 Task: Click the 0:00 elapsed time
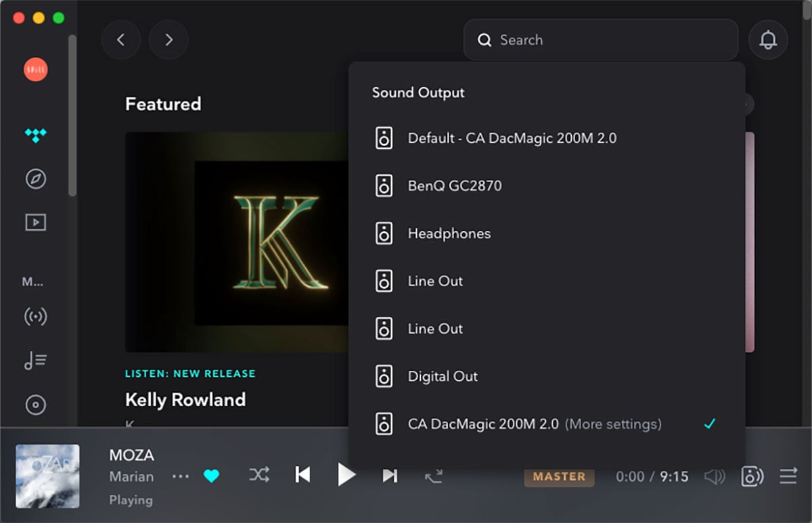(630, 476)
